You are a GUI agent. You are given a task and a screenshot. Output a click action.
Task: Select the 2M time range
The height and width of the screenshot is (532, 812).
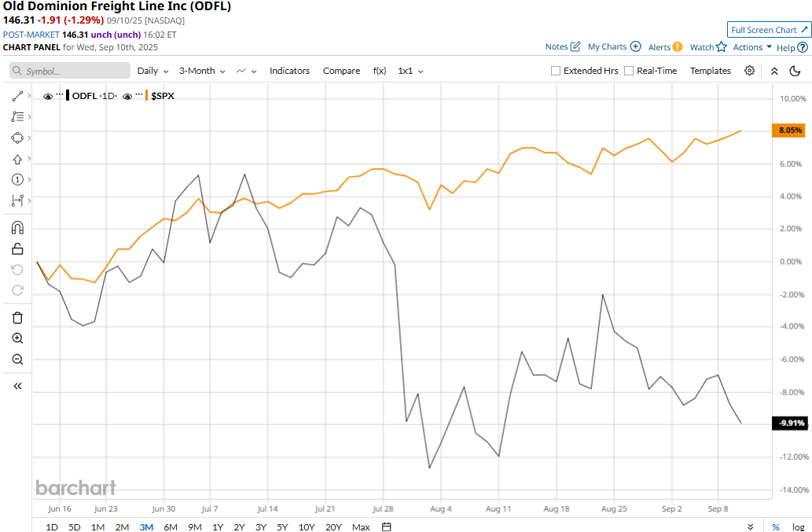click(x=122, y=526)
